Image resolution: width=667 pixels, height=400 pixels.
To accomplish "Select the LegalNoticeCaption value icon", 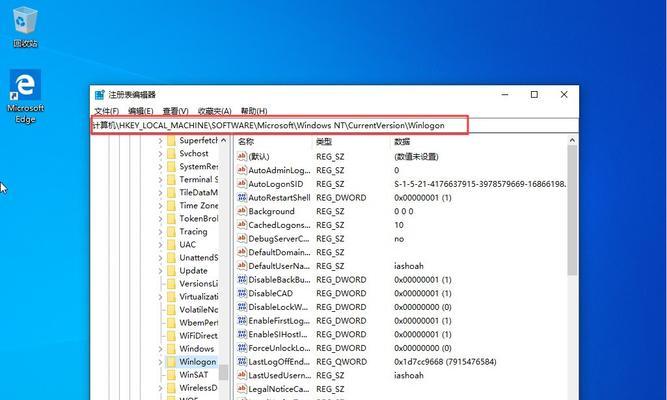I will [242, 389].
